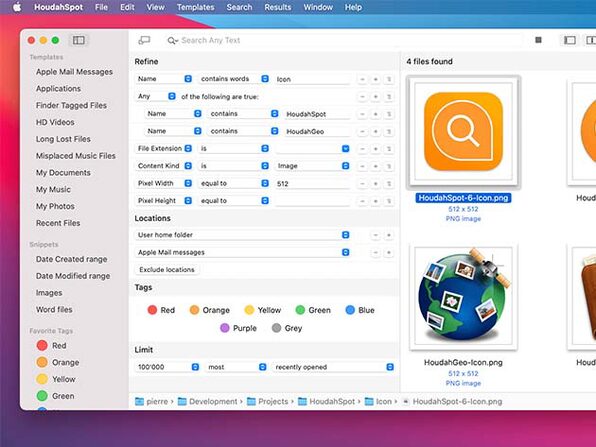Select the Long Lost Files template
The height and width of the screenshot is (447, 596).
coord(63,139)
